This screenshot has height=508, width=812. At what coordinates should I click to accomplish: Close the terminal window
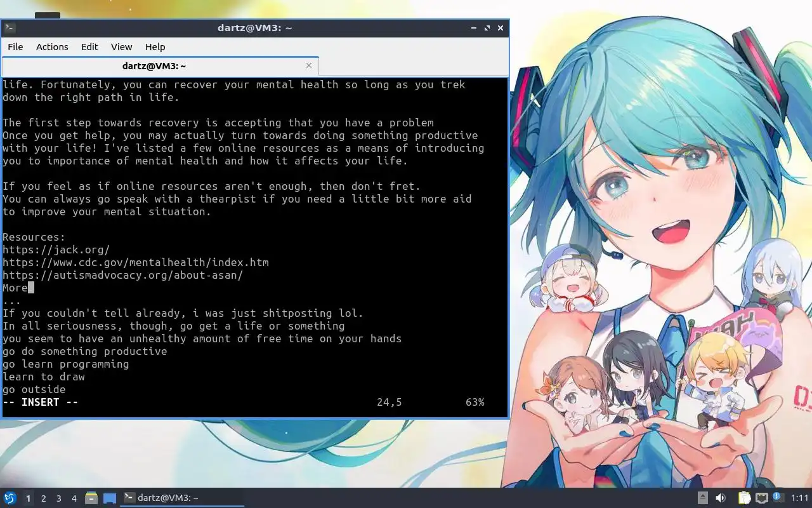(x=501, y=28)
